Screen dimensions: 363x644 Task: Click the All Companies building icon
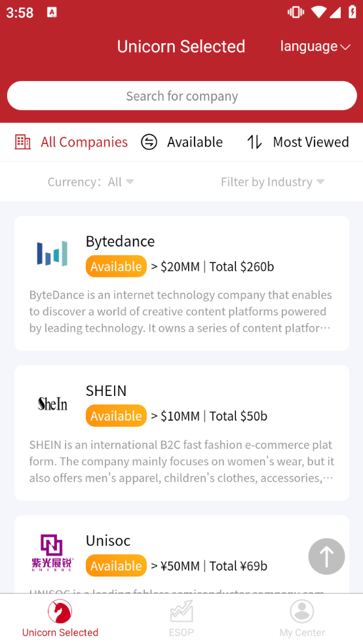[x=23, y=142]
